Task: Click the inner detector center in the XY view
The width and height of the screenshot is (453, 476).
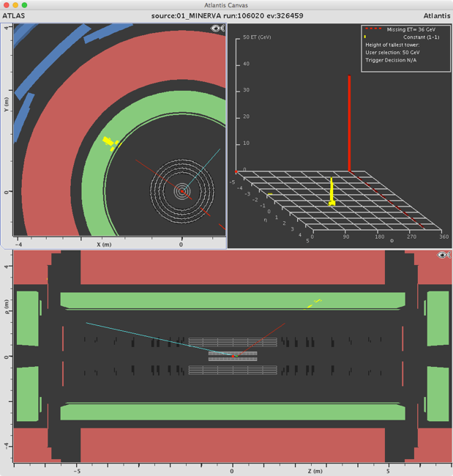Action: [181, 192]
